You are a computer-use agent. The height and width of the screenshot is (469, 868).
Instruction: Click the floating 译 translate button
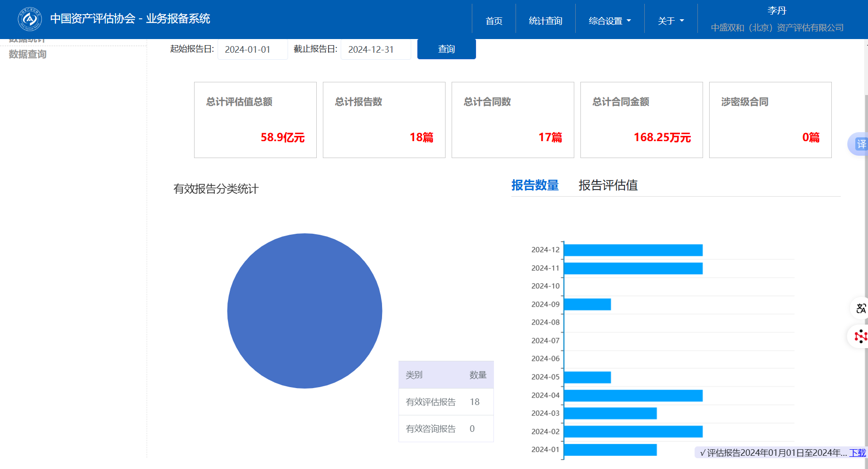pyautogui.click(x=860, y=144)
